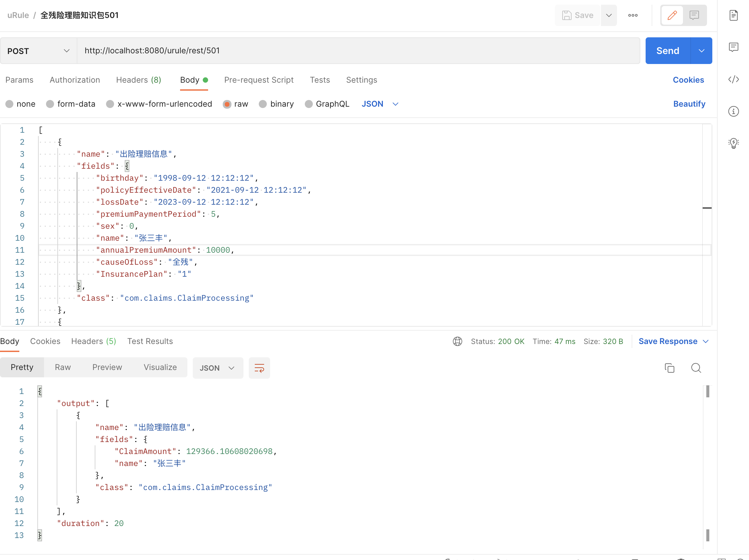
Task: Click the lightbulb related requests icon
Action: tap(733, 143)
